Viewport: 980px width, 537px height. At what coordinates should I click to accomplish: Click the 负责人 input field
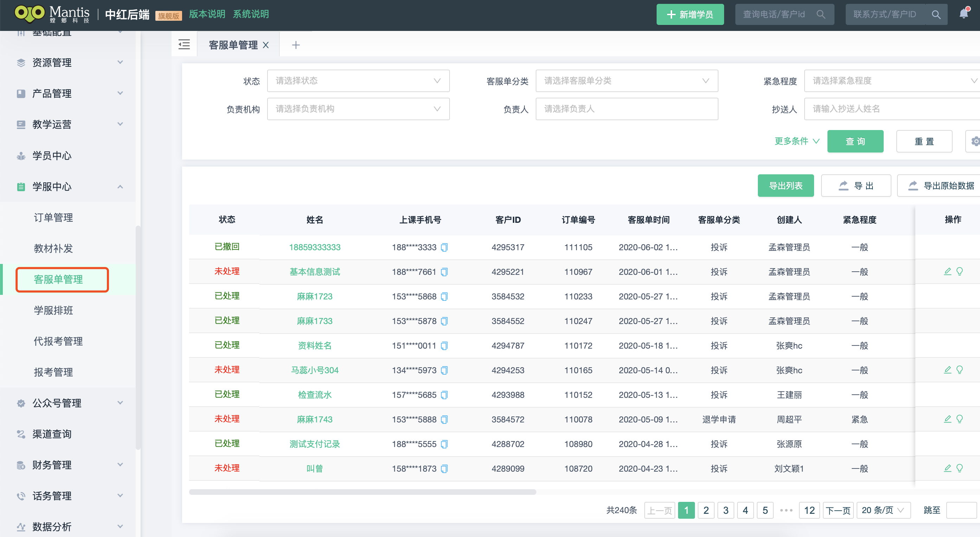pos(627,109)
